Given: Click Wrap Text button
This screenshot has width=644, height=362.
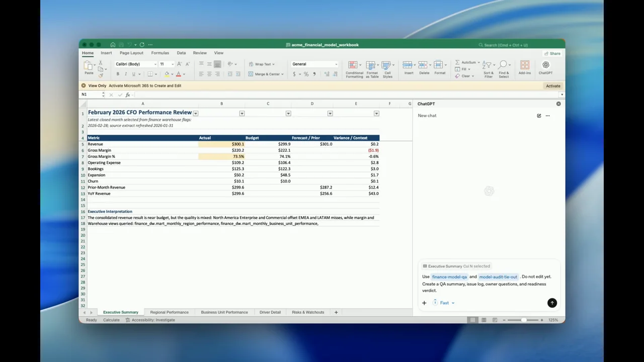Looking at the screenshot, I should [x=262, y=64].
